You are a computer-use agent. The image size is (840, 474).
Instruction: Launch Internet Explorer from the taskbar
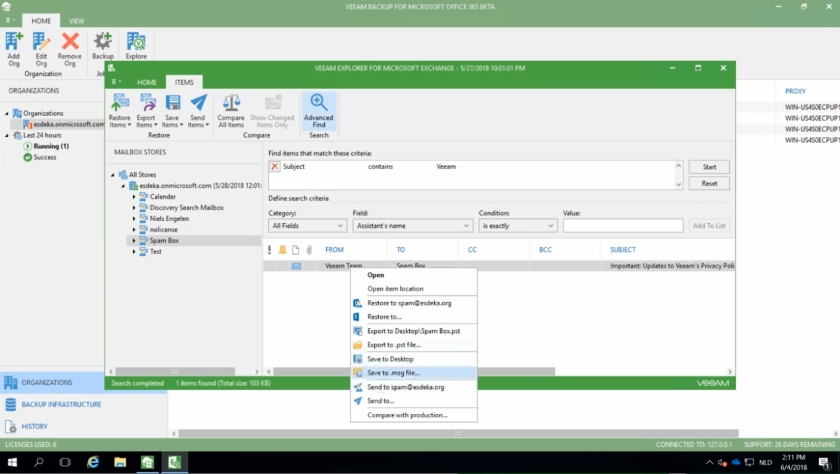(93, 462)
